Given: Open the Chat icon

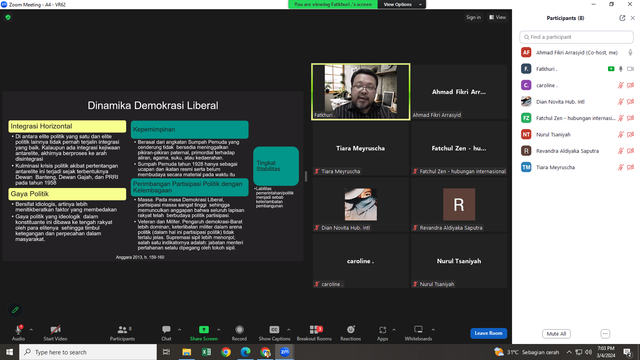Looking at the screenshot, I should (166, 329).
